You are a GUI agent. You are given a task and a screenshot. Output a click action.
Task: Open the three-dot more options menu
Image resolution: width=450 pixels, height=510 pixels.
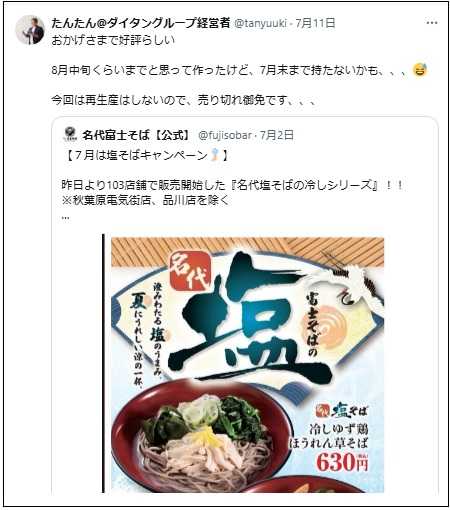432,23
